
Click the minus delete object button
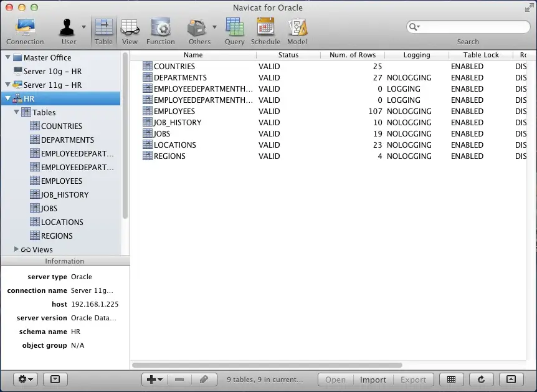coord(179,380)
